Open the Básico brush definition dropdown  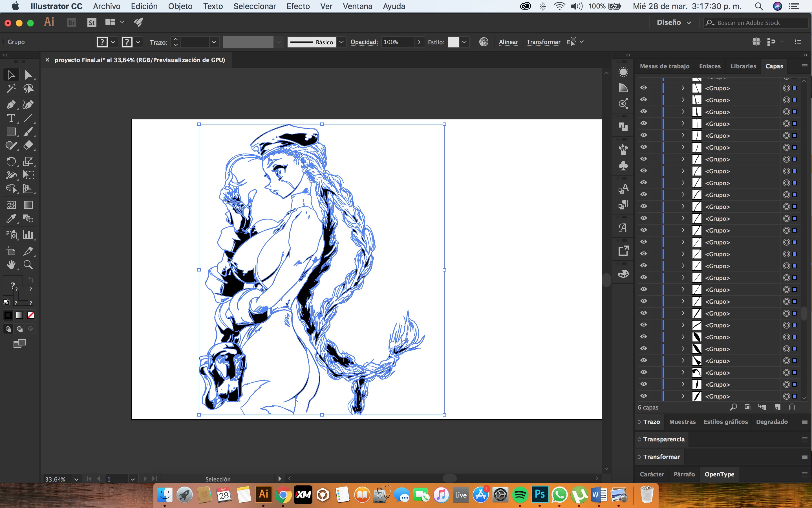click(341, 42)
